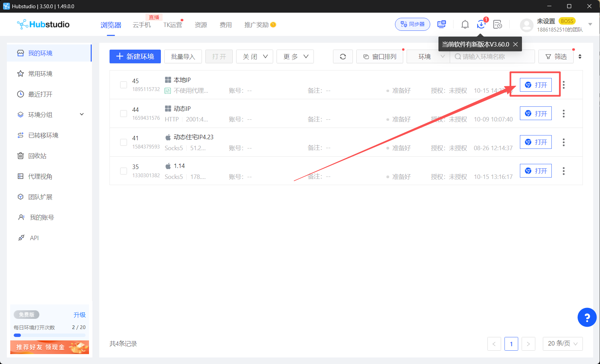Expand the 环境分组 group in the sidebar
The height and width of the screenshot is (364, 600).
pyautogui.click(x=49, y=115)
